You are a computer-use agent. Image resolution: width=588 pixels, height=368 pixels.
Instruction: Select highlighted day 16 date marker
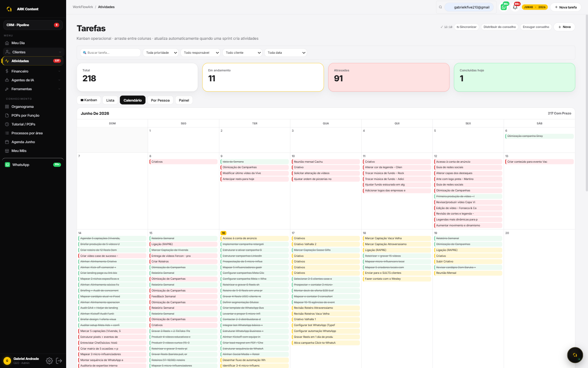point(223,233)
